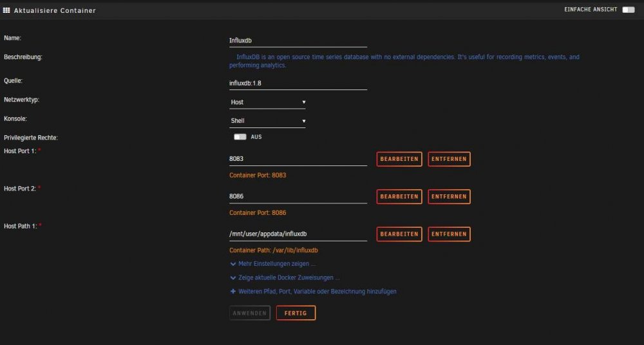Click the Beschreibung label

pos(23,57)
